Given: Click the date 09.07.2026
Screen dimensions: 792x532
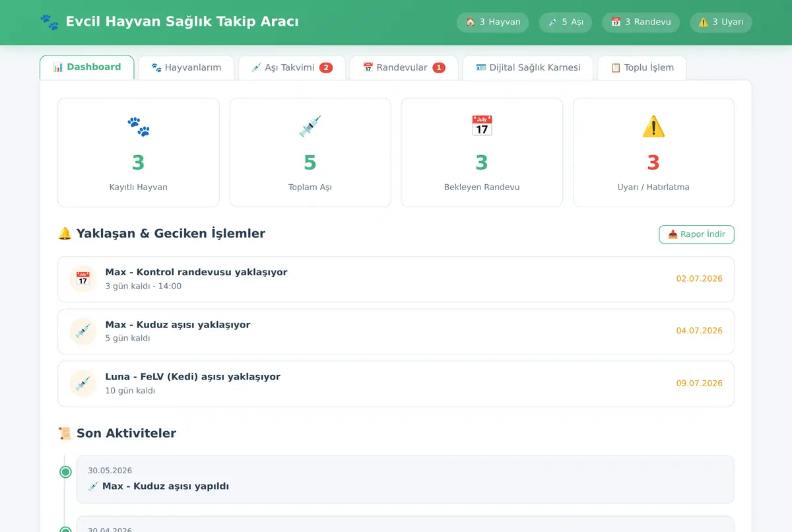Looking at the screenshot, I should click(699, 383).
